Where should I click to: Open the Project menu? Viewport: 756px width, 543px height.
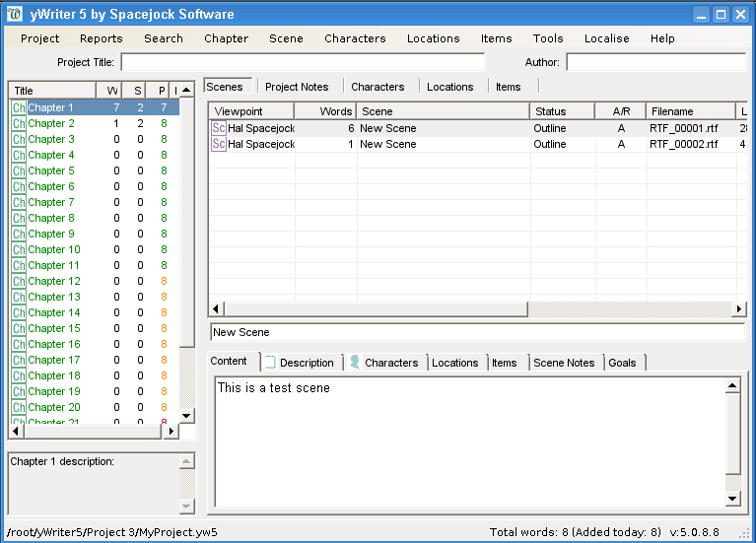[x=40, y=38]
